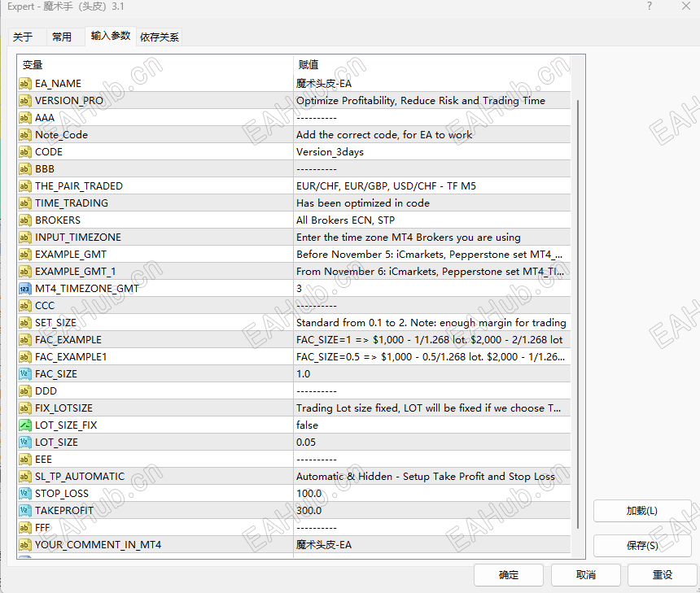This screenshot has height=593, width=700.
Task: Click the SL_TP_AUTOMATIC value text
Action: [x=426, y=477]
